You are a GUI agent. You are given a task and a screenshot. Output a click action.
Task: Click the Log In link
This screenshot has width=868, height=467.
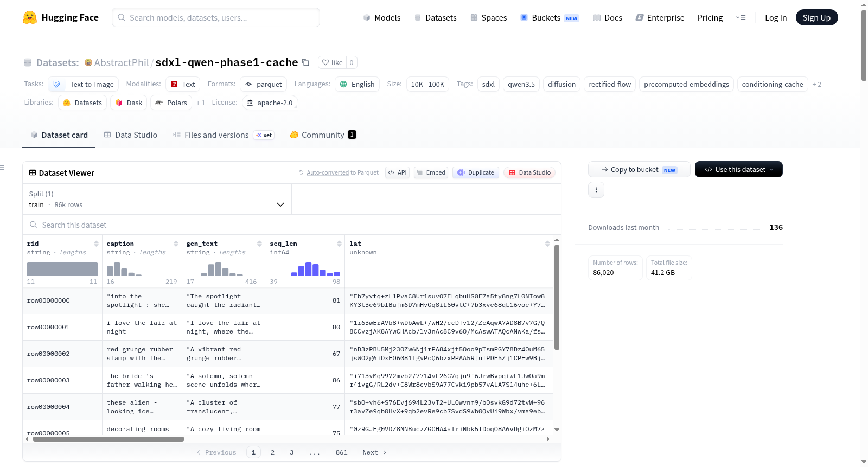pos(776,17)
